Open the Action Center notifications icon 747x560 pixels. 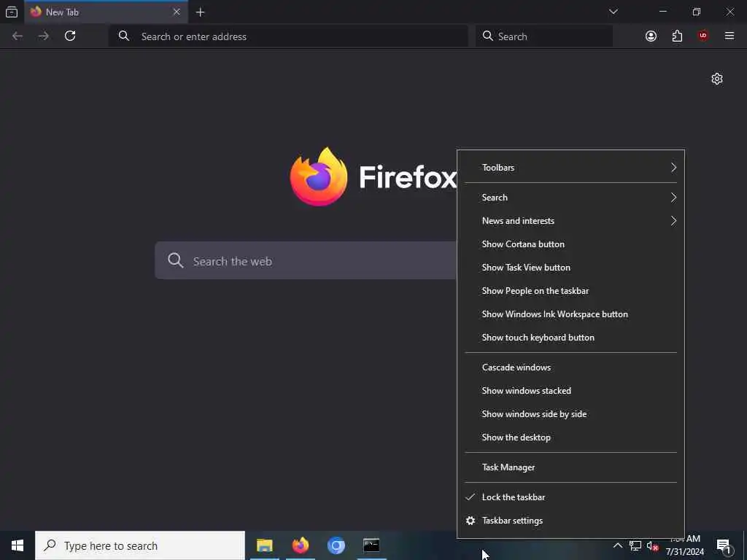pos(724,546)
